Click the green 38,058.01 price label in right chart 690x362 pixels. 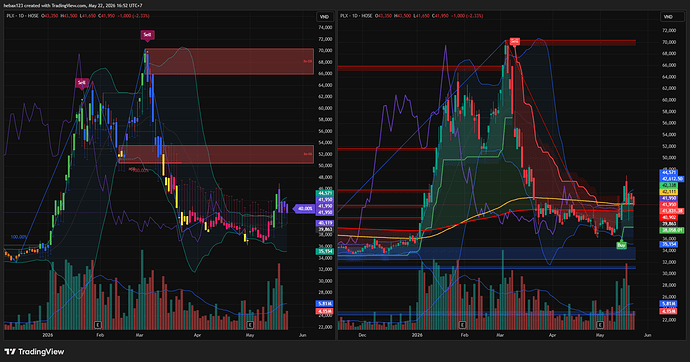point(672,230)
